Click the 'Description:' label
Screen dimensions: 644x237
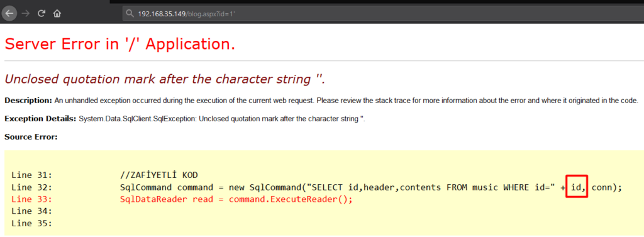[x=28, y=101]
